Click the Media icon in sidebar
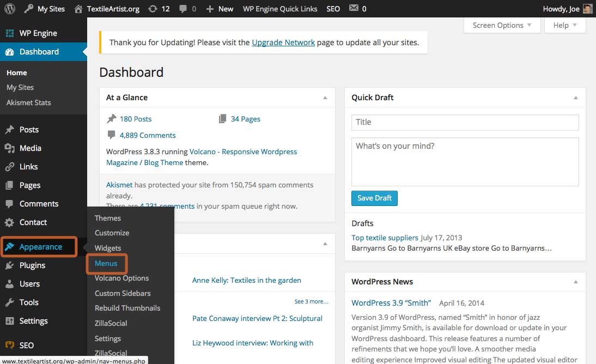The height and width of the screenshot is (364, 596). [x=9, y=148]
